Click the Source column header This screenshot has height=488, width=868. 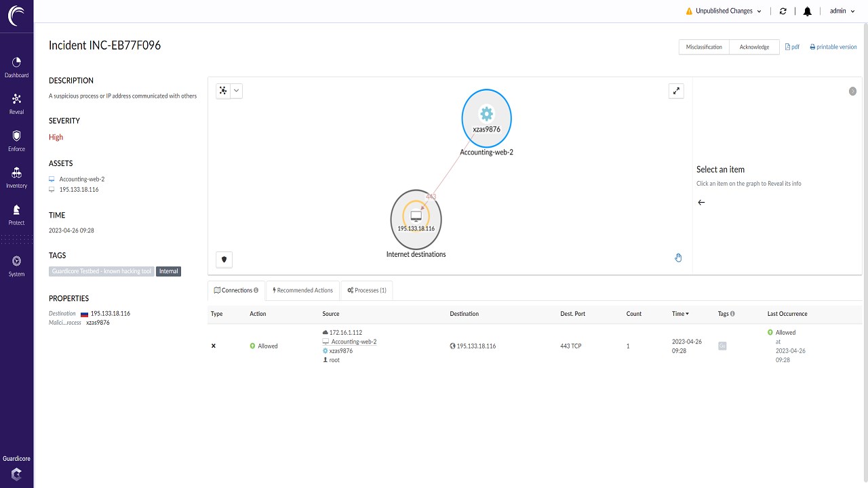point(331,314)
